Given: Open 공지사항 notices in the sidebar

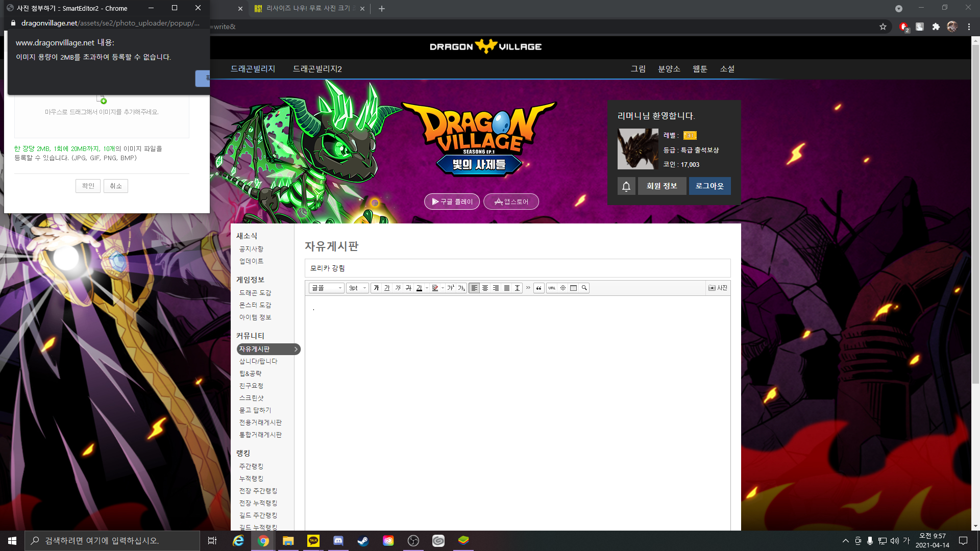Looking at the screenshot, I should point(251,249).
